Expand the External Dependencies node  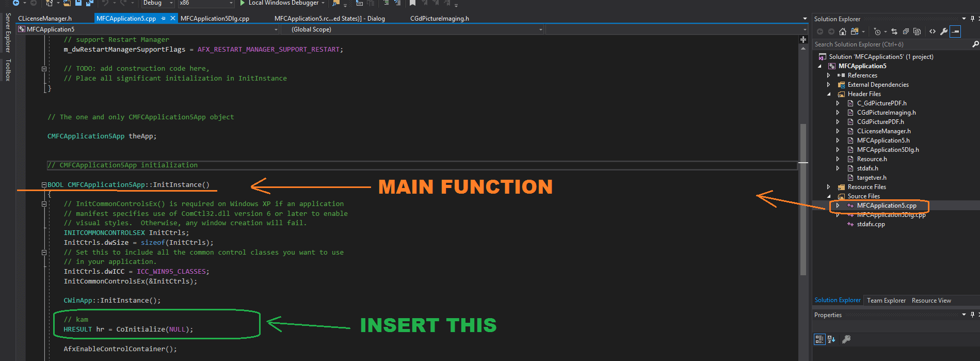pyautogui.click(x=829, y=85)
